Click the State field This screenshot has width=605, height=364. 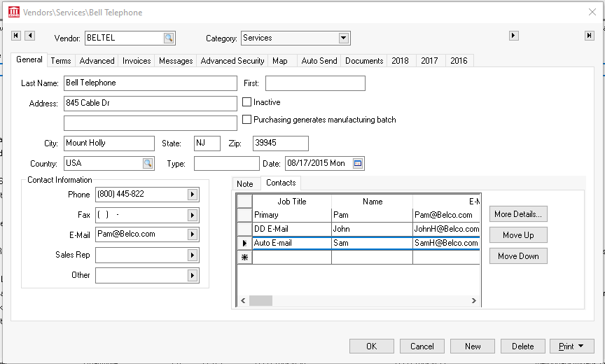pyautogui.click(x=207, y=143)
